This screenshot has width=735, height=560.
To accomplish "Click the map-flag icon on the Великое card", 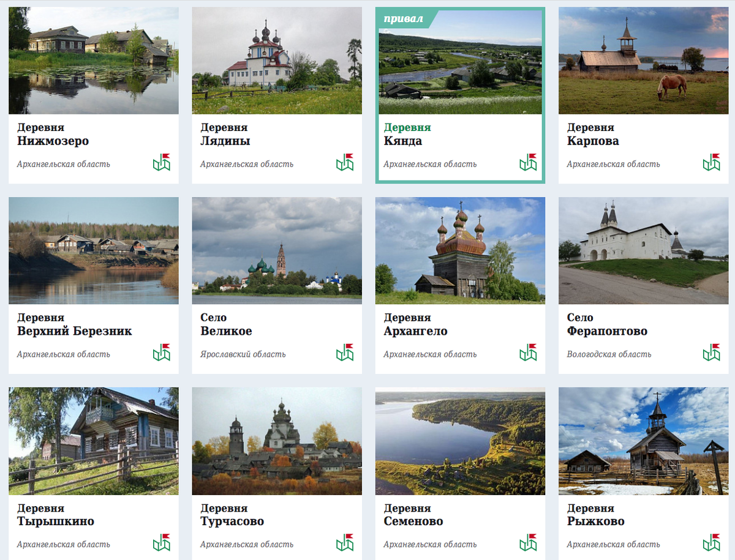I will (345, 353).
